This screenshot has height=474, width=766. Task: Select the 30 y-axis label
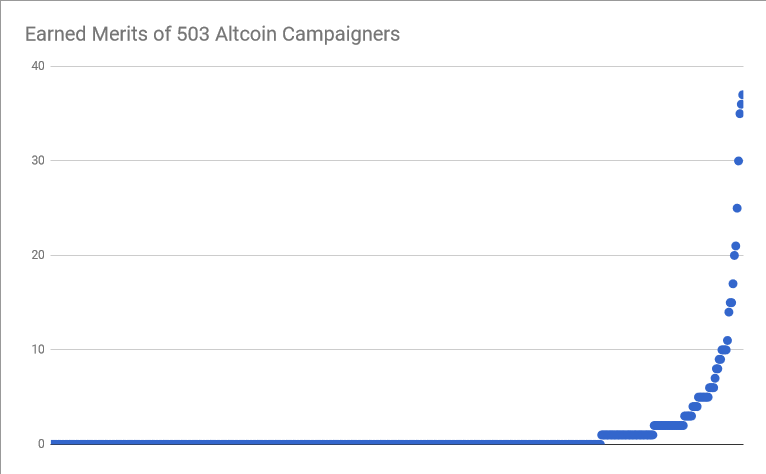[x=38, y=160]
